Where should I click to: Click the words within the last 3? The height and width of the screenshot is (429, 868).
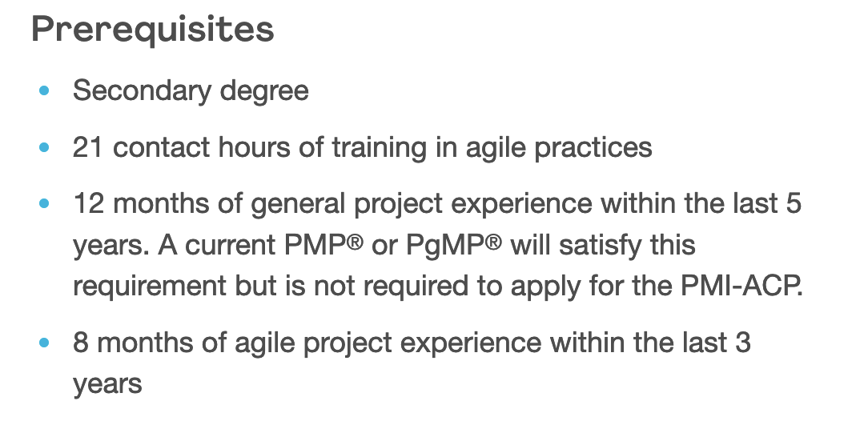(x=650, y=343)
